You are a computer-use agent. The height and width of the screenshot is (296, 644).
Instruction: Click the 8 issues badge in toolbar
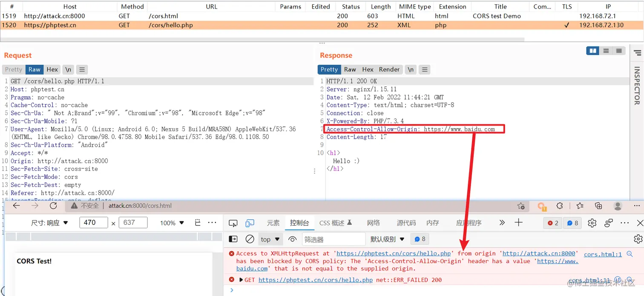point(573,223)
